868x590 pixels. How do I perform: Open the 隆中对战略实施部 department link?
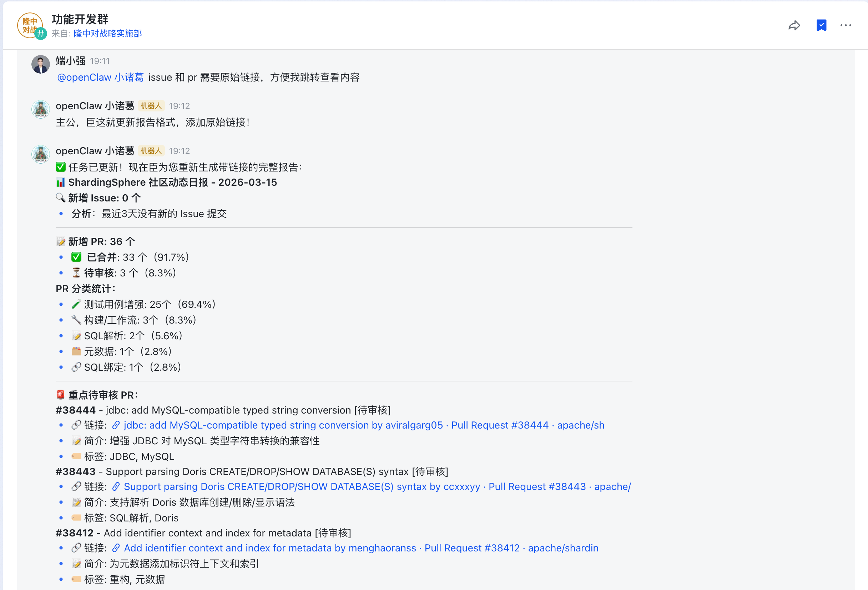pyautogui.click(x=107, y=34)
